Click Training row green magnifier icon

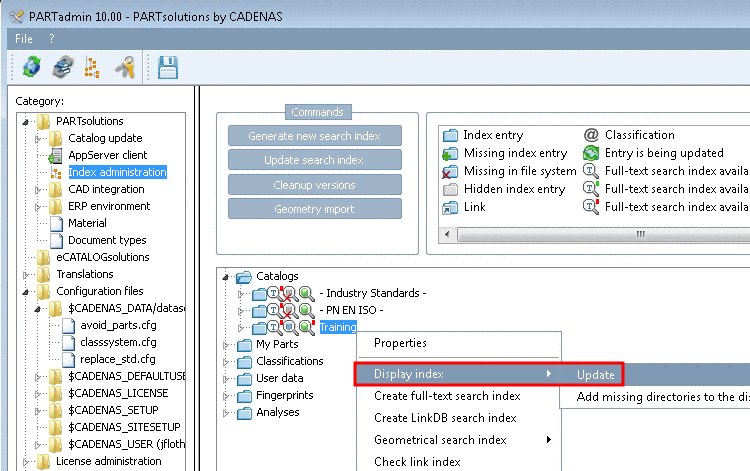click(x=306, y=328)
